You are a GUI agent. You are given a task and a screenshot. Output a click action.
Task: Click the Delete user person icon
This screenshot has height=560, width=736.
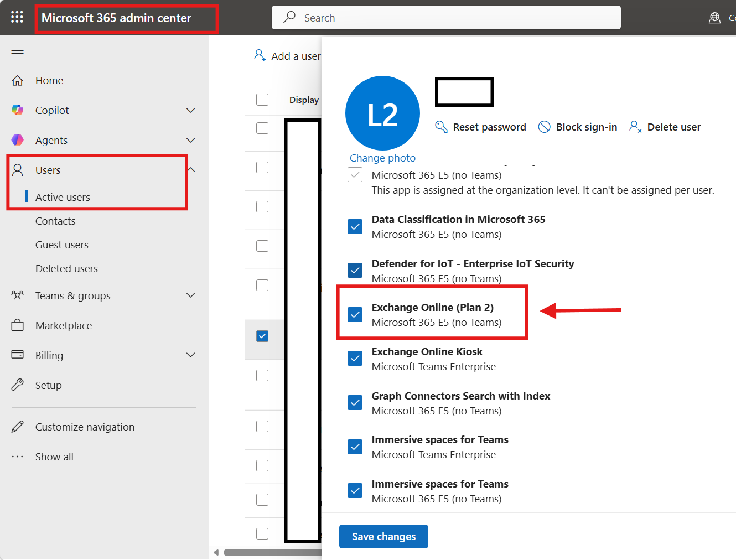[x=635, y=127]
